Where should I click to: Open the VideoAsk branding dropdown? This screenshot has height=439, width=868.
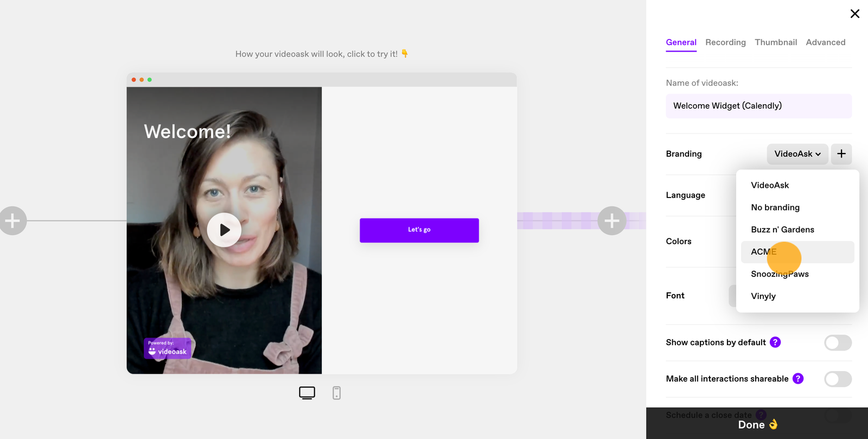pos(797,154)
